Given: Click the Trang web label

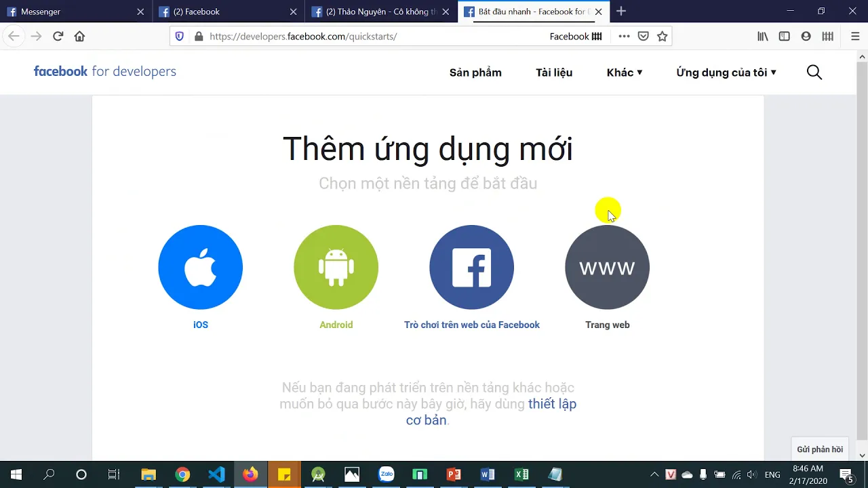Looking at the screenshot, I should pos(608,325).
